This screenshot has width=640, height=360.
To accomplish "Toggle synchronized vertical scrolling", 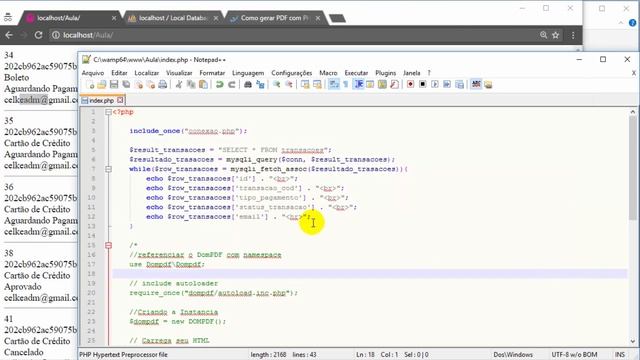I will (305, 84).
